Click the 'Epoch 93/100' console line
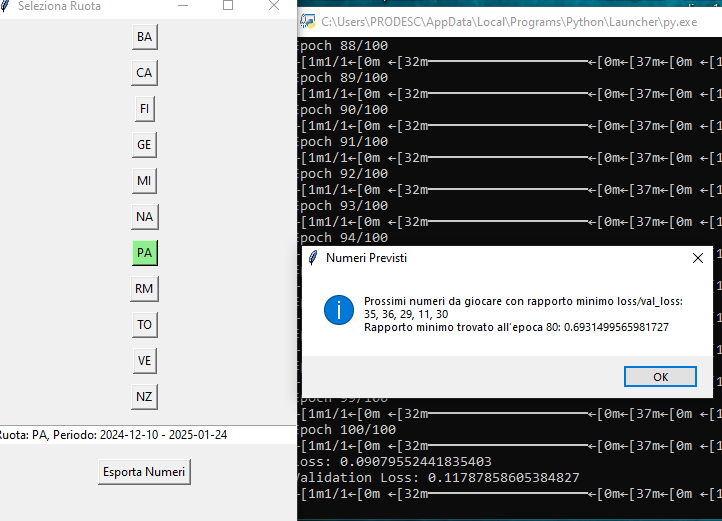The height and width of the screenshot is (521, 722). pyautogui.click(x=343, y=206)
